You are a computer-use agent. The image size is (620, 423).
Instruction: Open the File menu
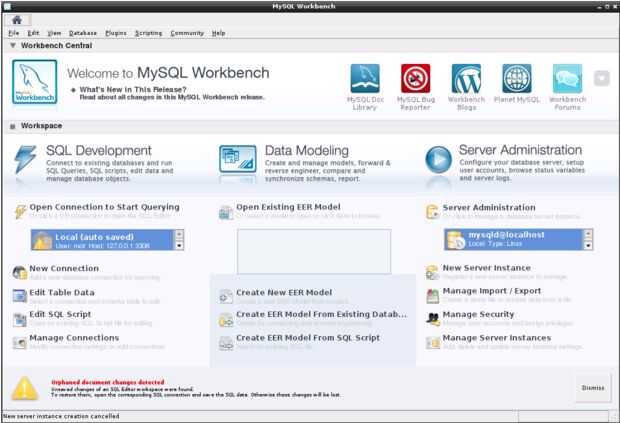(13, 33)
